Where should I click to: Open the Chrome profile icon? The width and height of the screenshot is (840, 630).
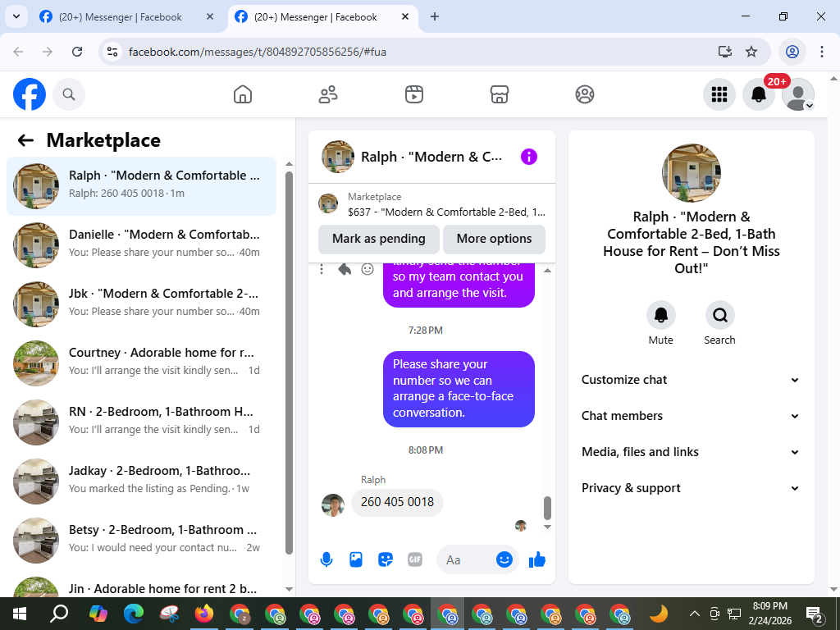pyautogui.click(x=792, y=52)
